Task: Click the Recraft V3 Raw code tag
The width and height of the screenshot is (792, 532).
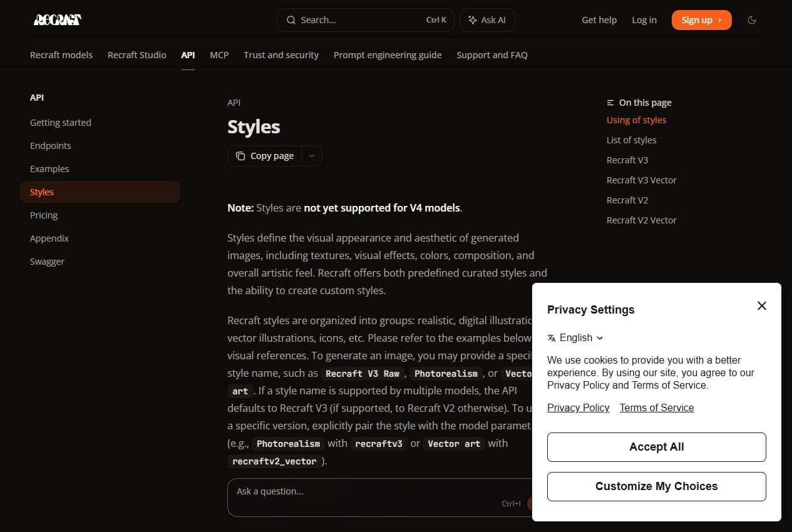Action: click(363, 374)
